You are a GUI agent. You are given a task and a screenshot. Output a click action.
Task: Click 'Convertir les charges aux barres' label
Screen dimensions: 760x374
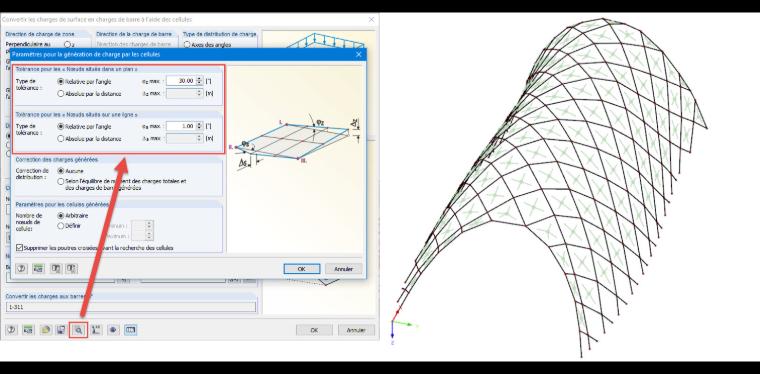coord(49,296)
